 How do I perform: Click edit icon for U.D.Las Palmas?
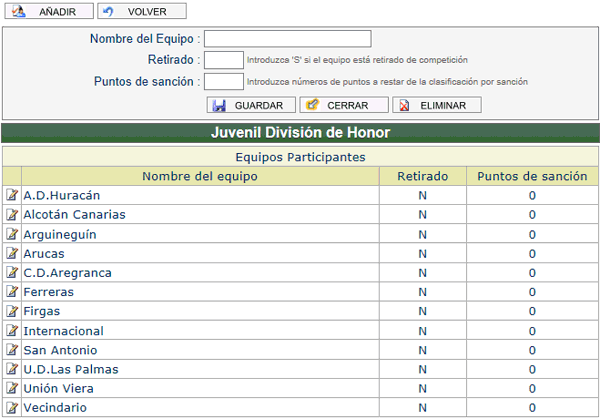tap(12, 369)
